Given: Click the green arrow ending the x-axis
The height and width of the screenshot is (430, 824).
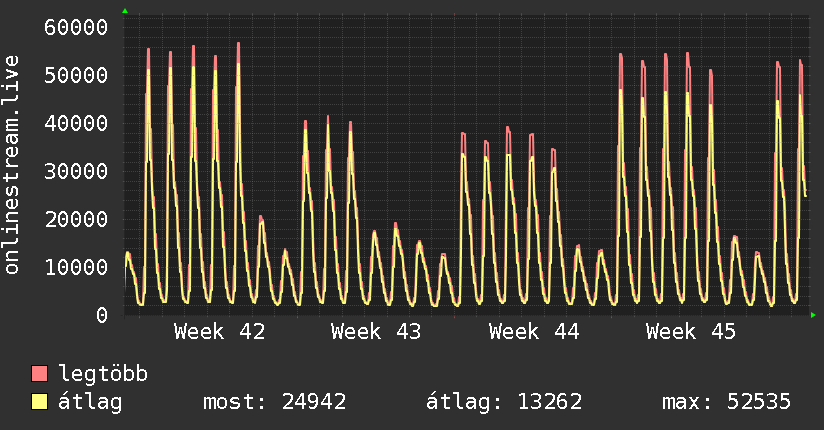Looking at the screenshot, I should pyautogui.click(x=813, y=315).
